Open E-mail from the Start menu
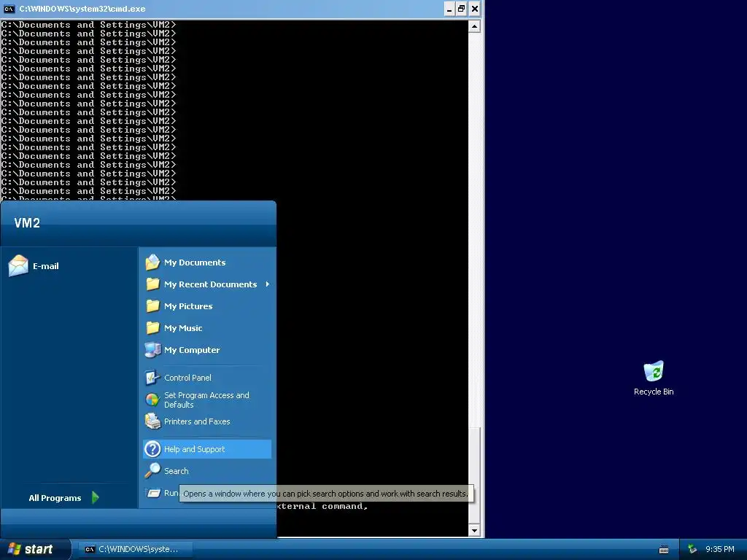 (34, 265)
